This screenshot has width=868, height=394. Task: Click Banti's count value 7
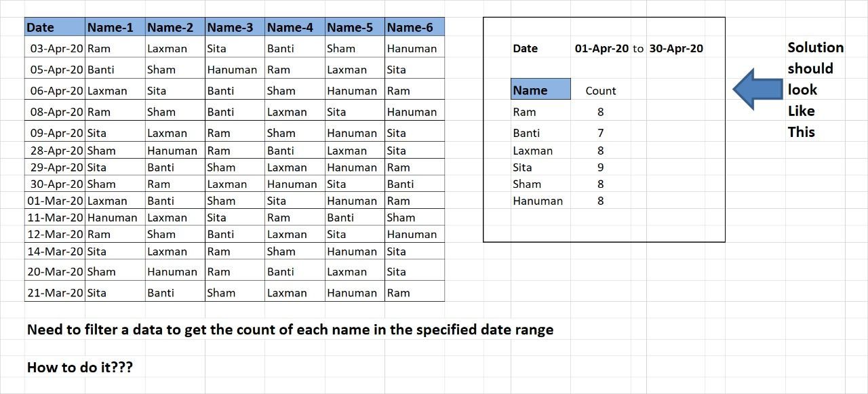601,133
